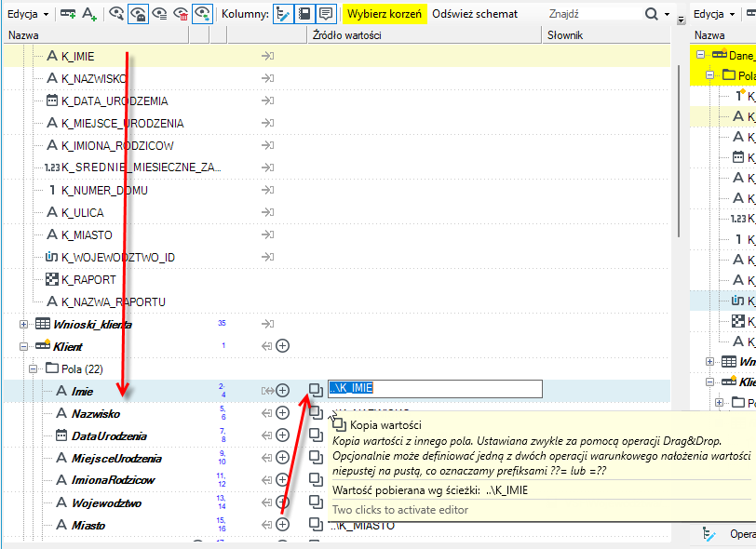Click the ..\K_IMIE value editor field
The width and height of the screenshot is (756, 549).
coord(435,389)
